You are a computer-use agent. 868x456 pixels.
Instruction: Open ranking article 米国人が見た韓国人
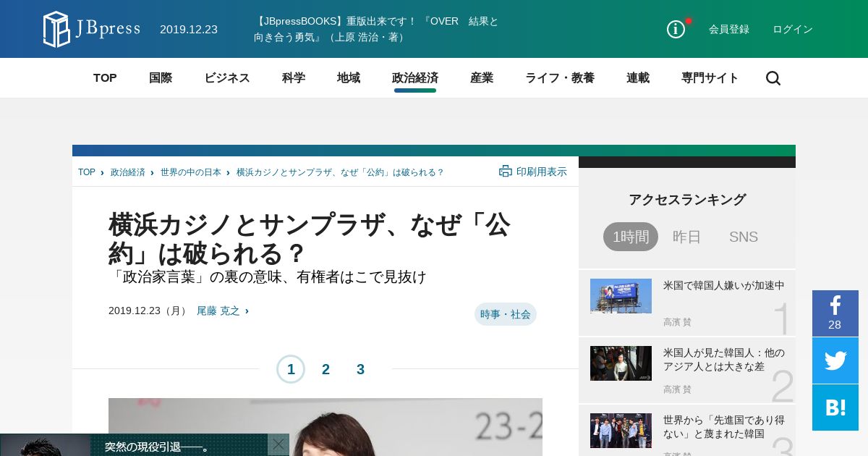(x=724, y=360)
